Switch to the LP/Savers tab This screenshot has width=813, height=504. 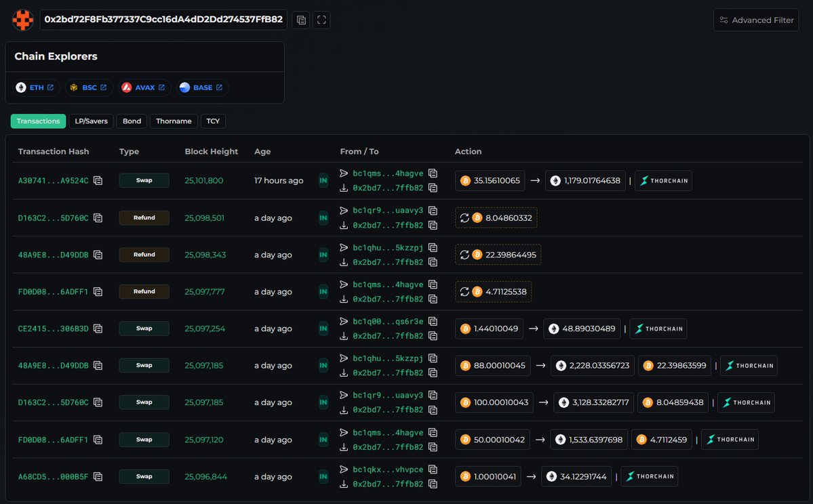tap(91, 121)
